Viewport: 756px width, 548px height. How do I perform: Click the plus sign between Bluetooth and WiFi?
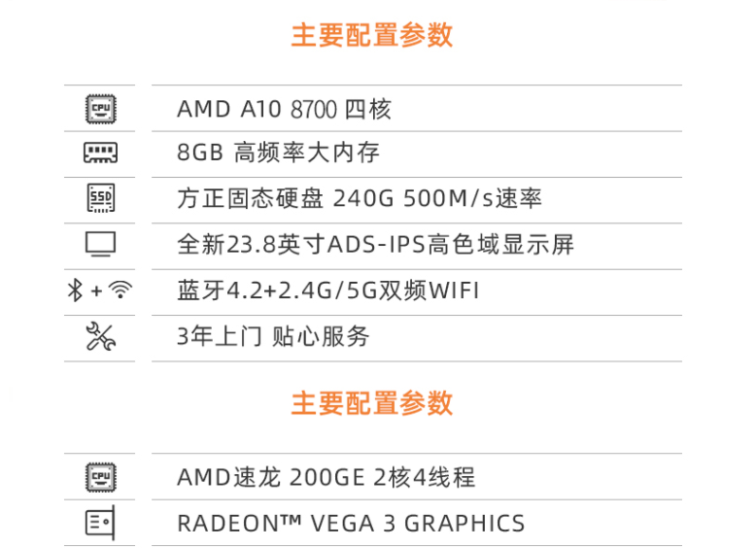pos(96,291)
